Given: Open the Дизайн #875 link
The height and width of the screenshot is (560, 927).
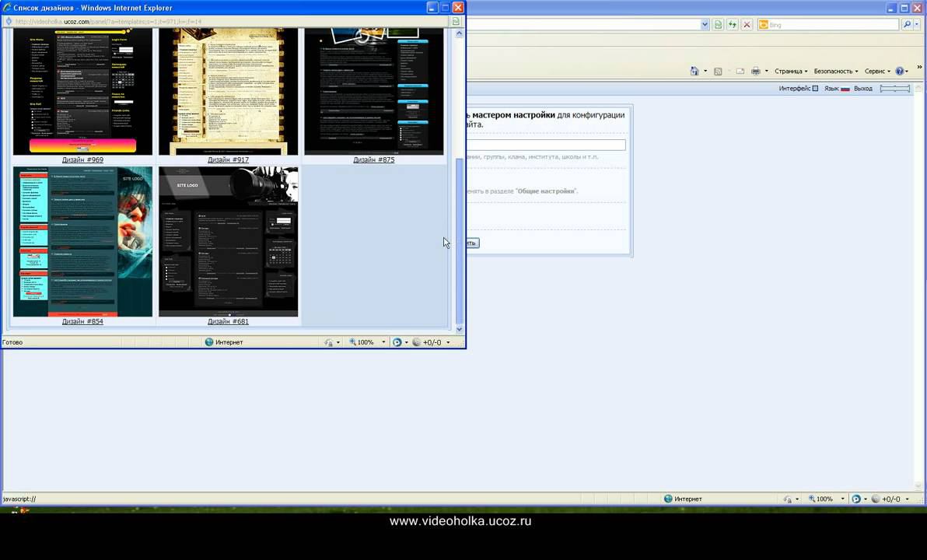Looking at the screenshot, I should click(373, 159).
